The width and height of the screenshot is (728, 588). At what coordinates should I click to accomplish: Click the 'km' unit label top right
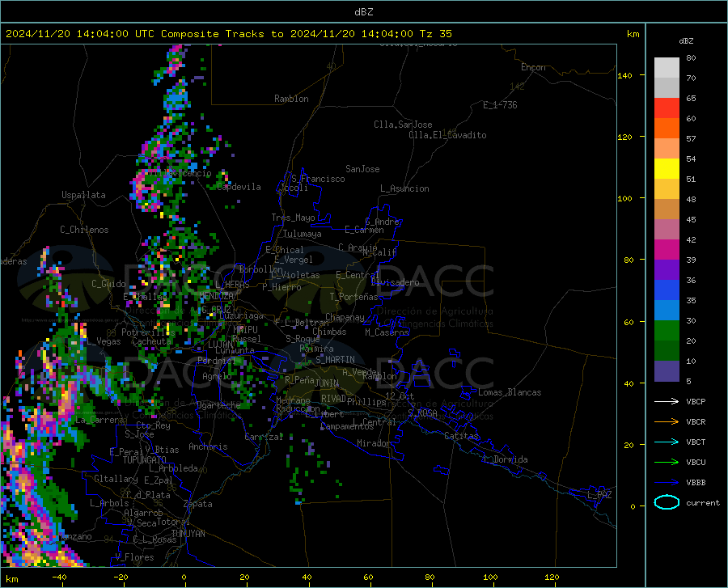633,34
